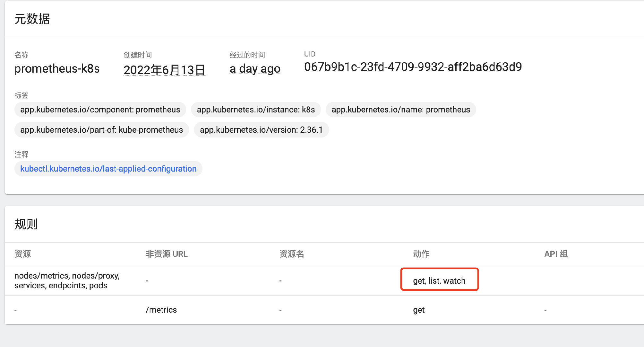Viewport: 644px width, 347px height.
Task: Select the app.kubernetes.io/version: 2.36.1 label
Action: click(x=261, y=130)
